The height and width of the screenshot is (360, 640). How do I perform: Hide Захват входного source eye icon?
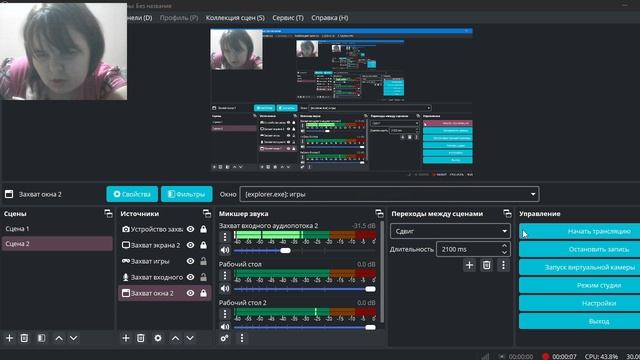[x=191, y=277]
